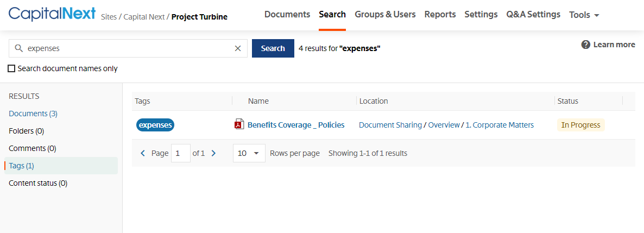Clear the search text with X icon

click(238, 48)
